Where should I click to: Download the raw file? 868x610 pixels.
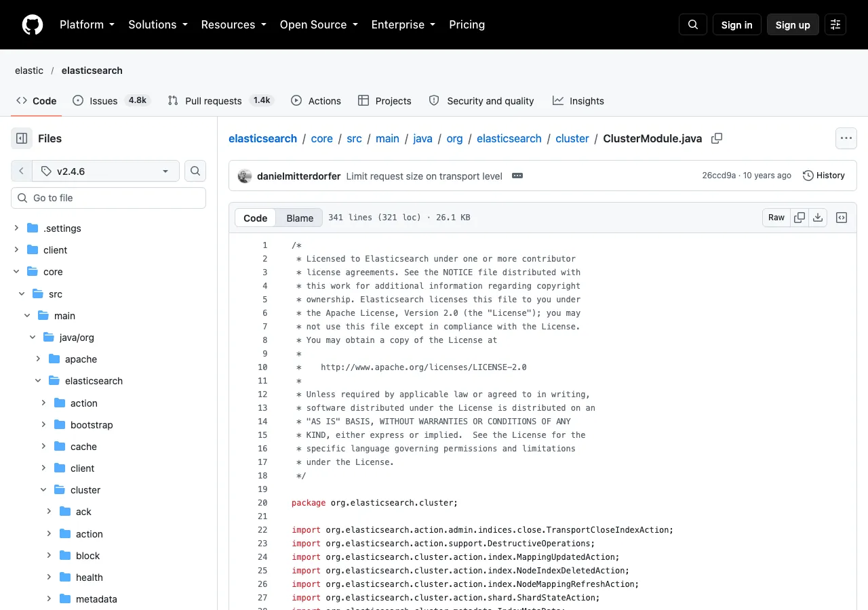tap(818, 218)
